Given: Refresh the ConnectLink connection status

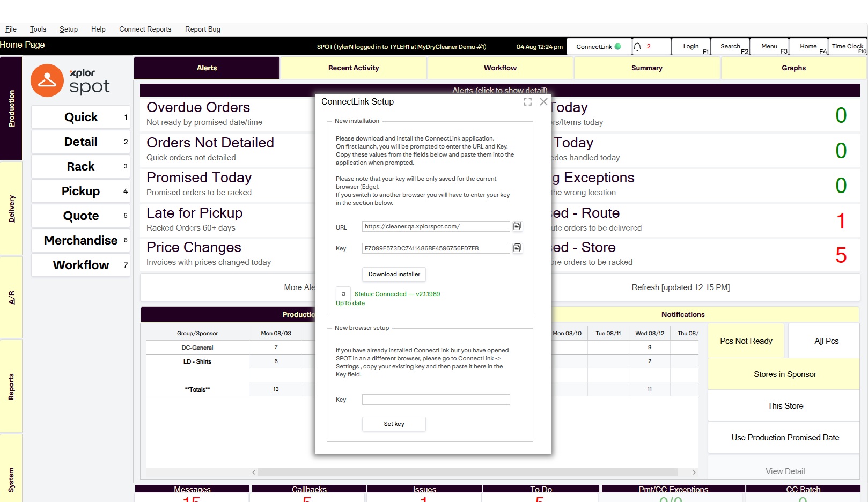Looking at the screenshot, I should pyautogui.click(x=343, y=294).
